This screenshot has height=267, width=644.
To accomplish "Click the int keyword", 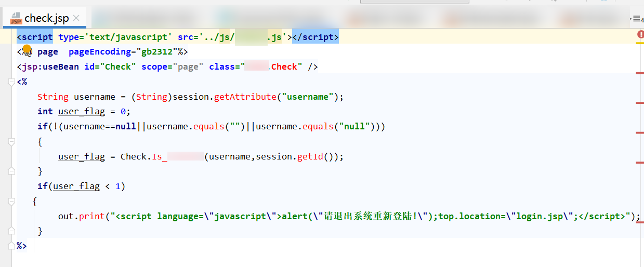I will click(45, 111).
